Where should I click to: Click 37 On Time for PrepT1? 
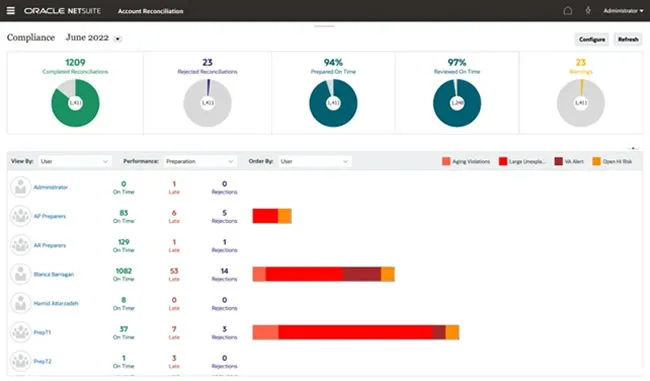[124, 329]
